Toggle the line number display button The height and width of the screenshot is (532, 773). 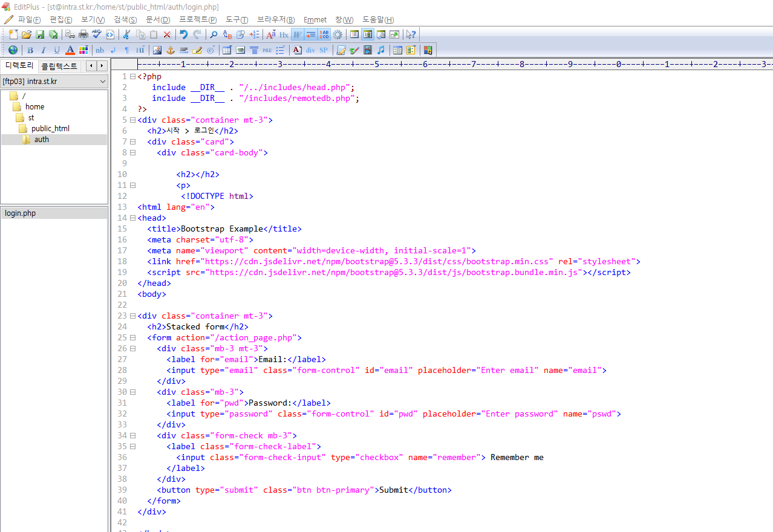[324, 34]
